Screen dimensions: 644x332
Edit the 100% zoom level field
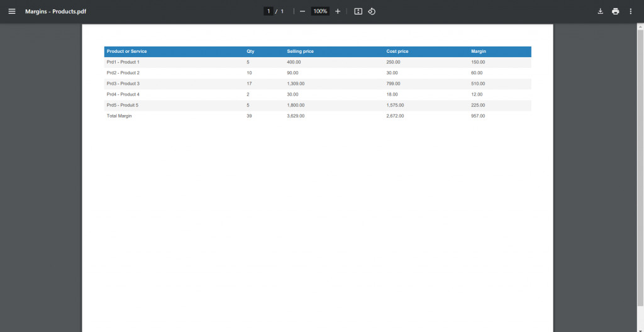point(320,11)
